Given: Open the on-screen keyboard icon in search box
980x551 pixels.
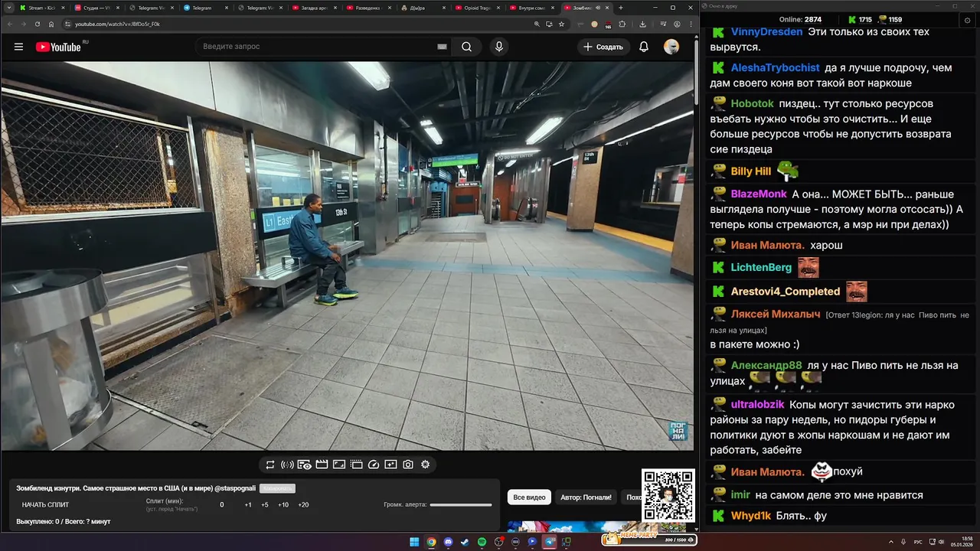Looking at the screenshot, I should click(442, 47).
